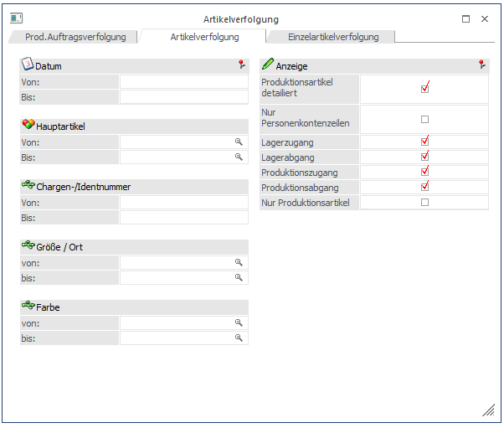Screen dimensions: 504x428
Task: Click the Hauptartikel colored cubes icon
Action: click(x=28, y=125)
